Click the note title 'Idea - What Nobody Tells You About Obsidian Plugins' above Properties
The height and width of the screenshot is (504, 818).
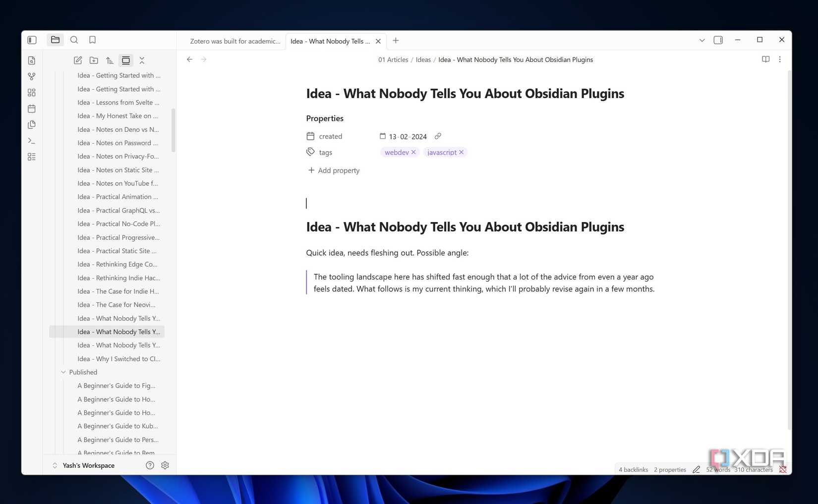pyautogui.click(x=465, y=94)
